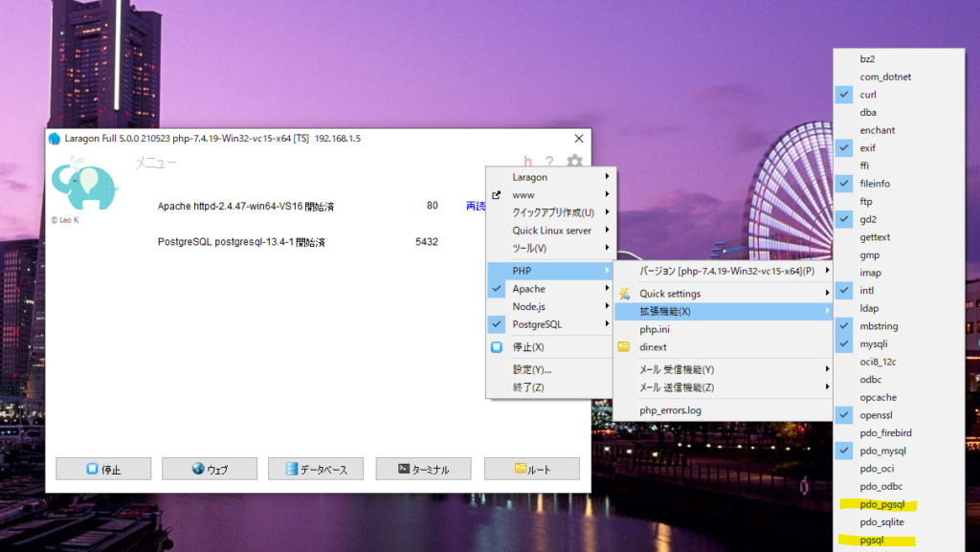Viewport: 980px width, 552px height.
Task: Enable the pdo_pgsql extension
Action: [x=899, y=504]
